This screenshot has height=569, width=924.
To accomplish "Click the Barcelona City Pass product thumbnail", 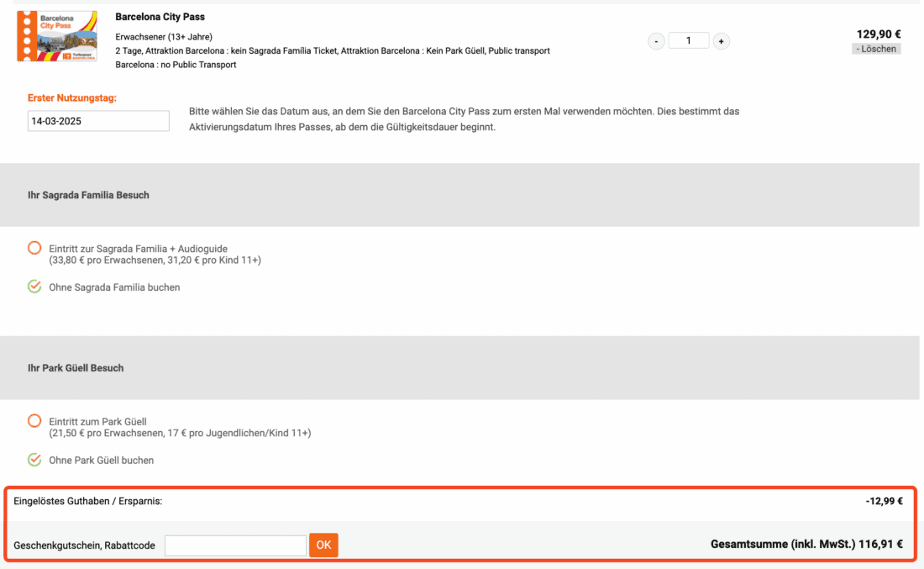I will pos(57,36).
